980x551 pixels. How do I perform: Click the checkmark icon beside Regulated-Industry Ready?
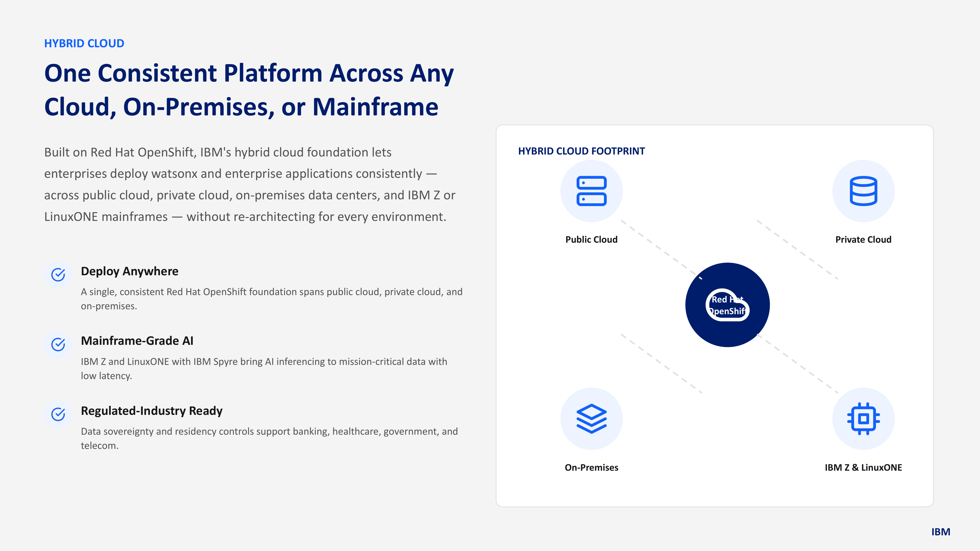[58, 414]
